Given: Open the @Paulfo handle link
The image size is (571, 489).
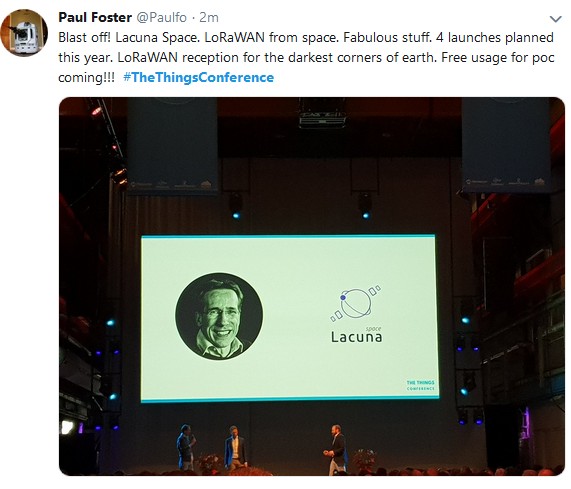Looking at the screenshot, I should coord(161,17).
